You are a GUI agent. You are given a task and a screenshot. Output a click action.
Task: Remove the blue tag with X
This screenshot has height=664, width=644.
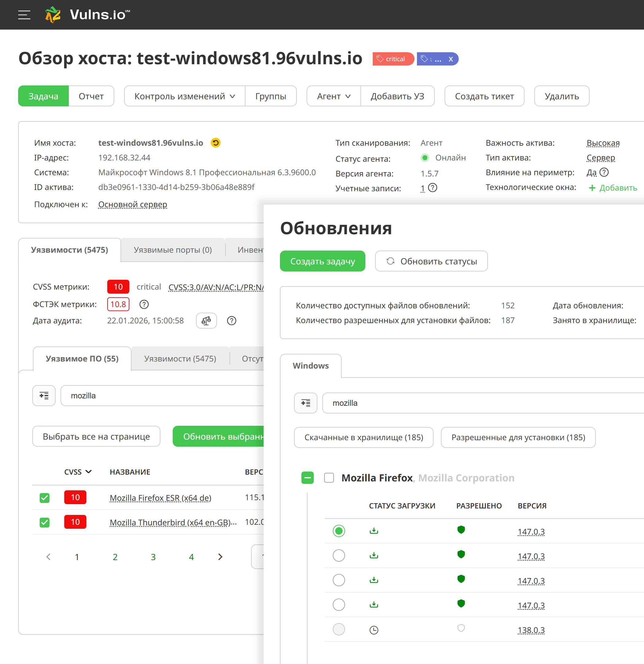tap(451, 59)
